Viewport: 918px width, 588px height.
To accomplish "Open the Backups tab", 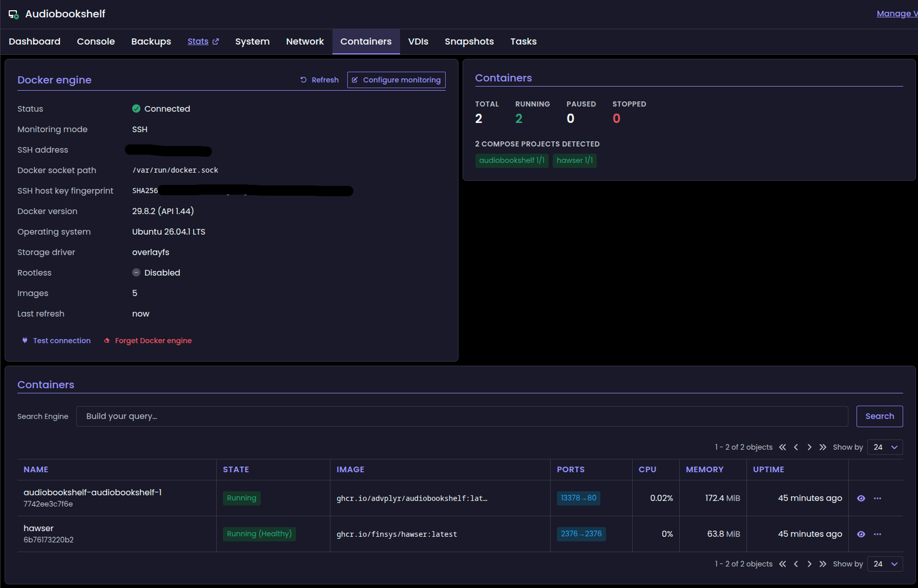I will pyautogui.click(x=151, y=41).
